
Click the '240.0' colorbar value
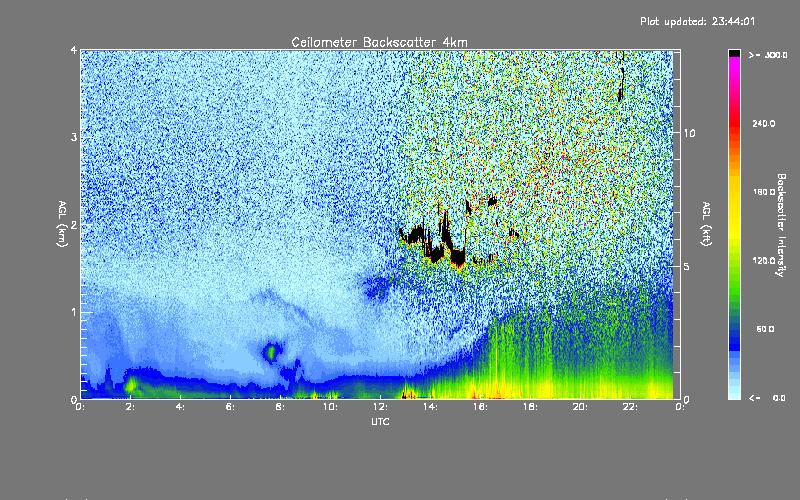764,123
